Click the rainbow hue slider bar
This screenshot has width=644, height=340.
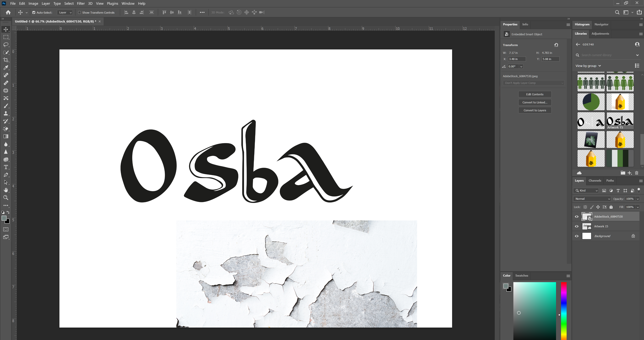point(563,310)
